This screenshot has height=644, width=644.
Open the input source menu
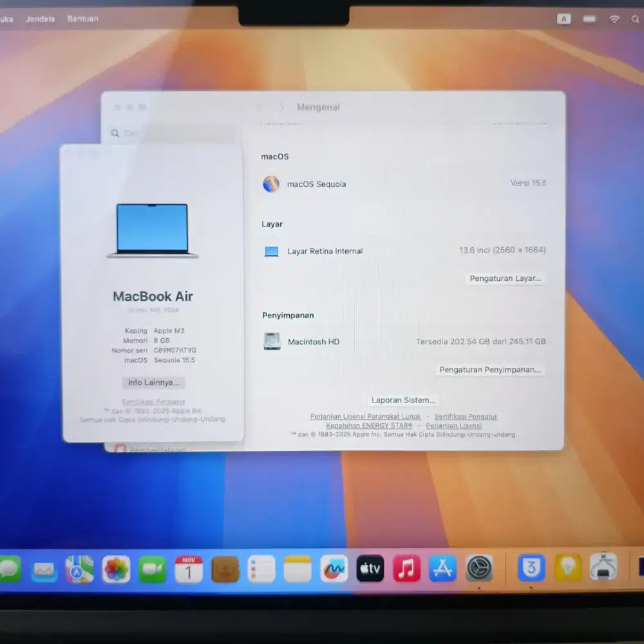(x=564, y=19)
